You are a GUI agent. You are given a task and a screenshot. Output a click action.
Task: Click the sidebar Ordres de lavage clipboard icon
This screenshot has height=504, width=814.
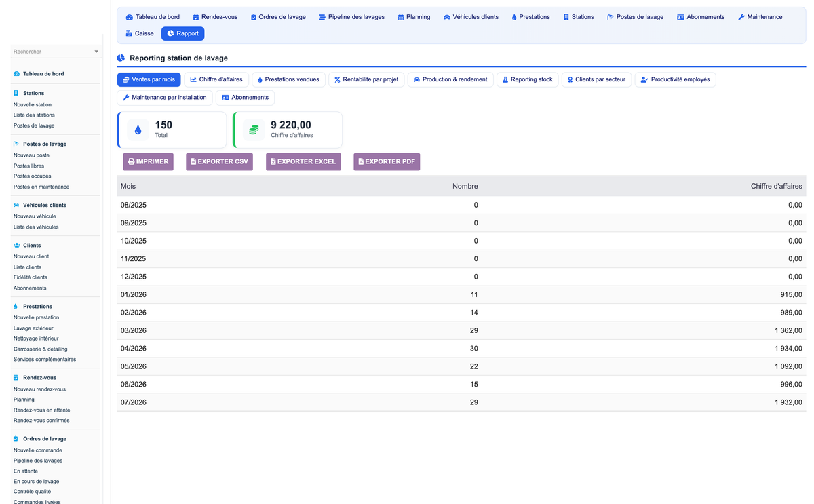click(x=16, y=438)
